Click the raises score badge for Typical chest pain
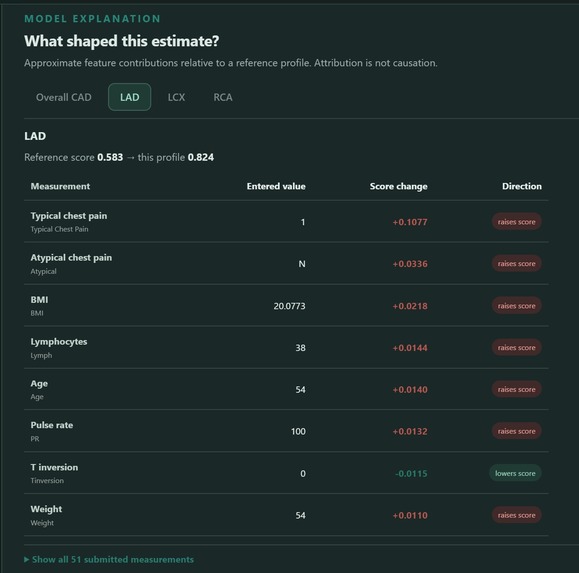The image size is (579, 573). 516,222
